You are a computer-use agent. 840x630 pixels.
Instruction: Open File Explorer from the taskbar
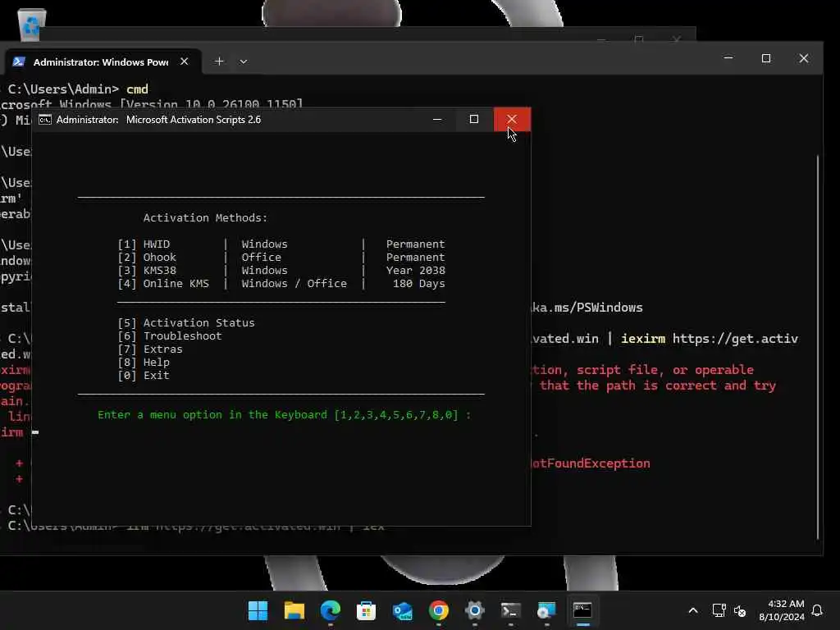point(294,610)
